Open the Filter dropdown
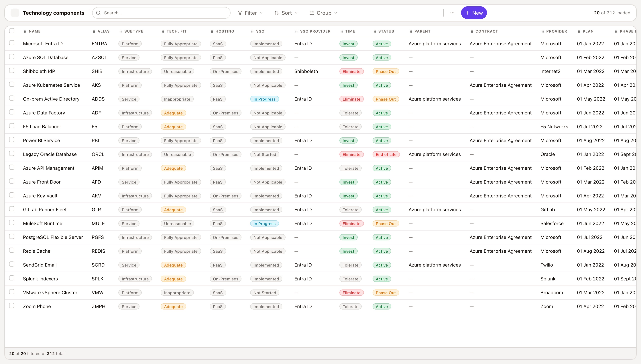The image size is (641, 364). coord(250,13)
